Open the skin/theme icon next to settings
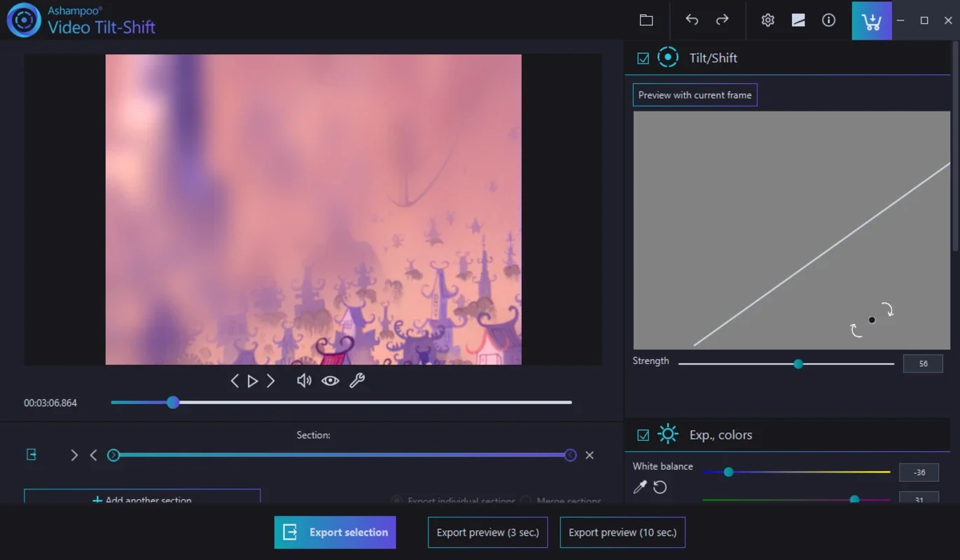Screen dimensions: 960x560 click(x=798, y=20)
